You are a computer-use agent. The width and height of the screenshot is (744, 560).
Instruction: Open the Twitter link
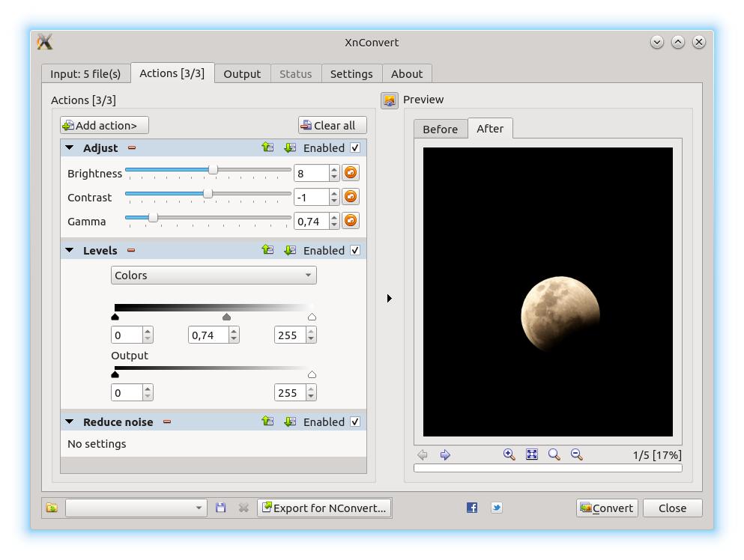(x=496, y=508)
